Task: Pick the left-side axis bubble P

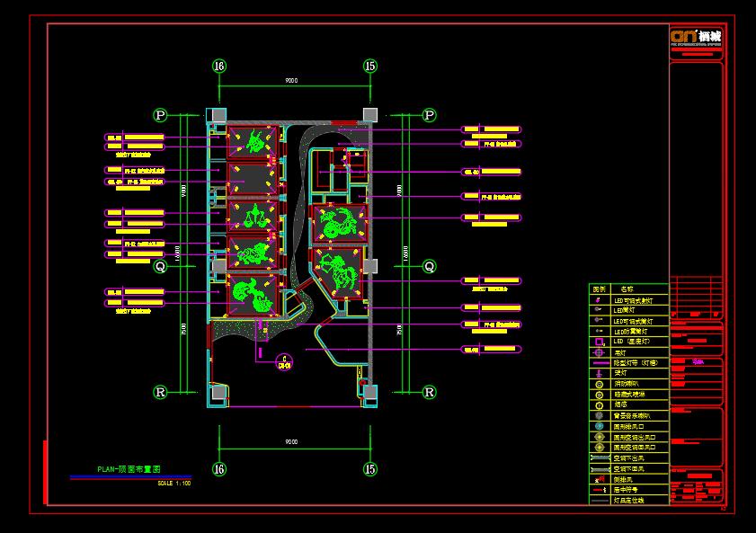Action: pos(160,115)
